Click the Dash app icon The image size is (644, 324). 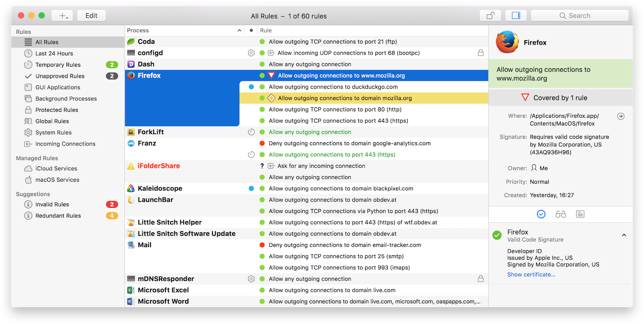(131, 64)
